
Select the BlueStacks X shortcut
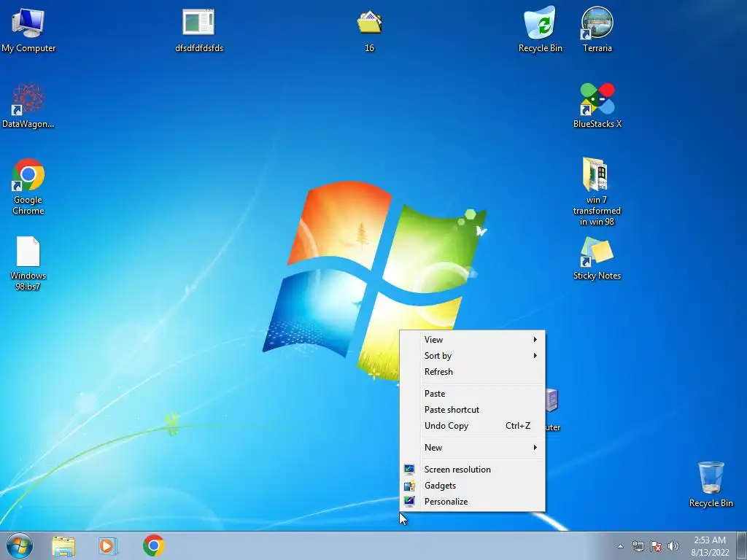[x=597, y=106]
